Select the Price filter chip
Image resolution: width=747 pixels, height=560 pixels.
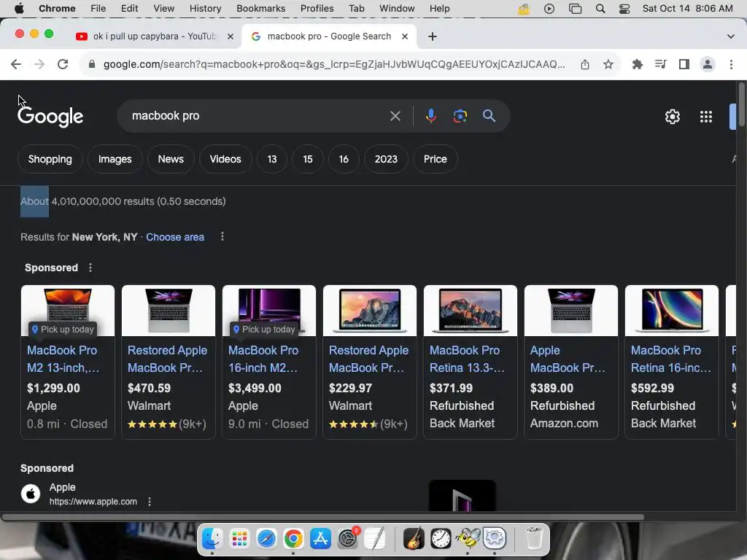436,159
